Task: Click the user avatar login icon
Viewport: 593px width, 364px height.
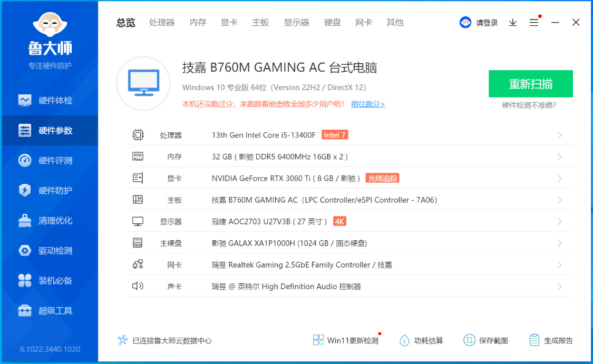Action: 465,23
